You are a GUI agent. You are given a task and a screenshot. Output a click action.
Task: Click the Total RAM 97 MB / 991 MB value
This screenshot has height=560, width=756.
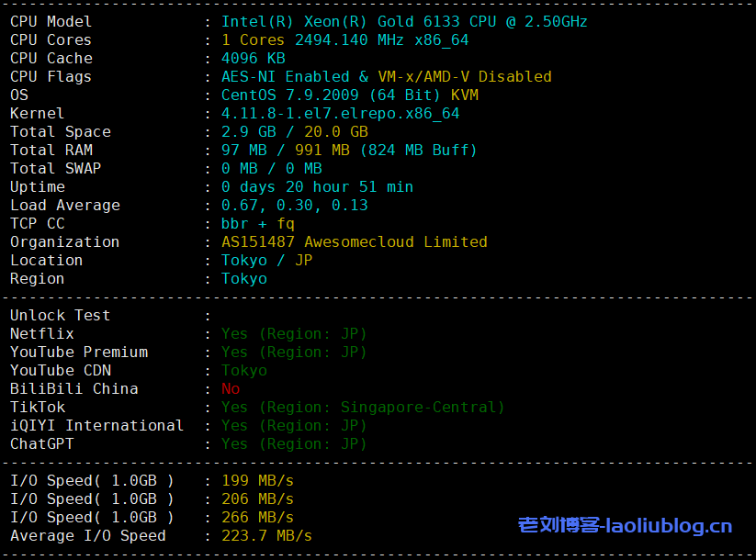coord(349,150)
